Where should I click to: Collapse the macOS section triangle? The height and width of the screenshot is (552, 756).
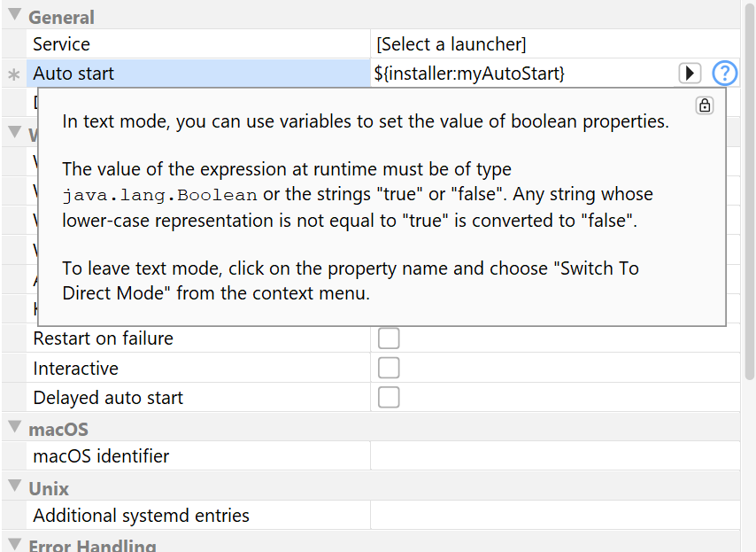(15, 428)
